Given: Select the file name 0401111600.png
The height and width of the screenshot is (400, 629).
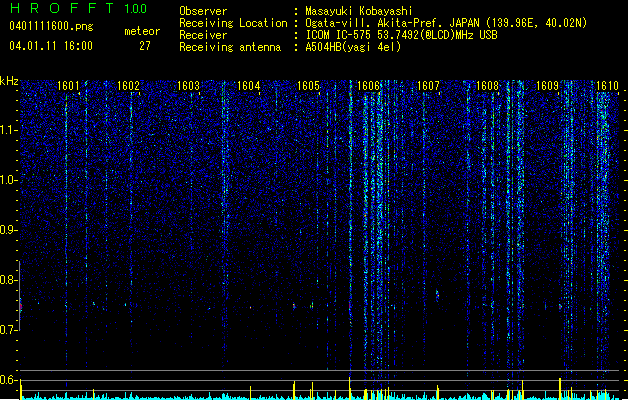Looking at the screenshot, I should [51, 26].
